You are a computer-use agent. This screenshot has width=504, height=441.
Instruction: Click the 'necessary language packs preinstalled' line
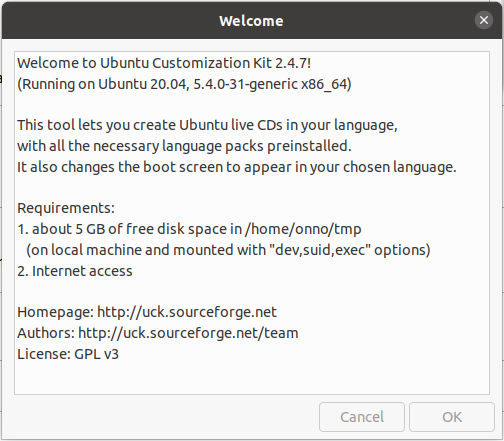click(184, 146)
